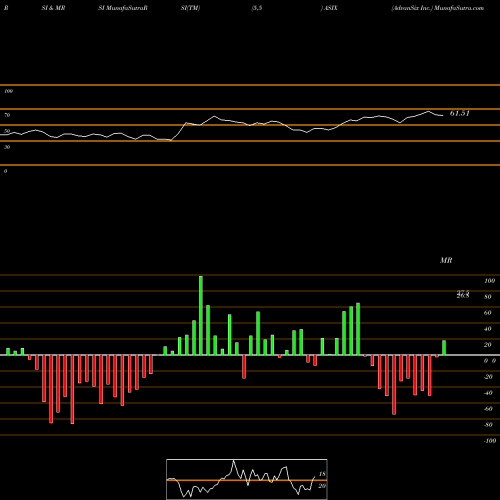This screenshot has height=500, width=500.
Task: Click the MR label above the histogram
Action: 446,260
